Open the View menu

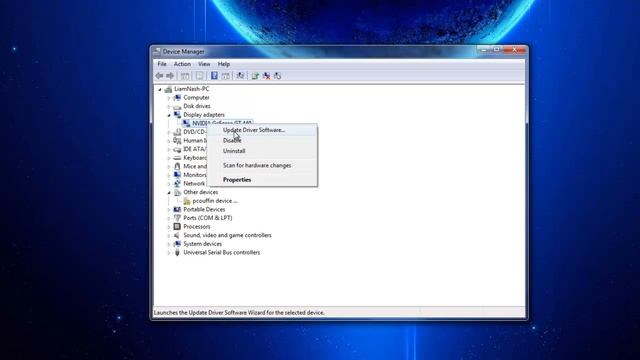[204, 64]
